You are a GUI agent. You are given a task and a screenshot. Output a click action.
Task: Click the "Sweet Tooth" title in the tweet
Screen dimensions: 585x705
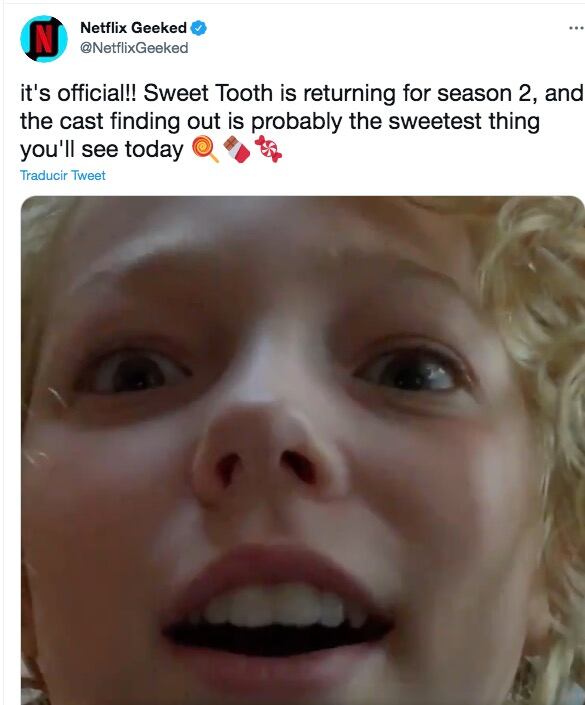[x=208, y=94]
